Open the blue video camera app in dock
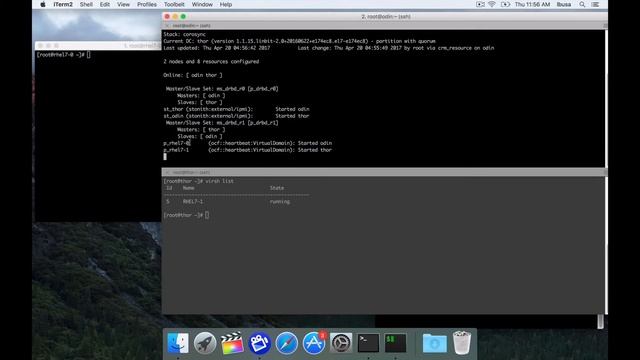The width and height of the screenshot is (640, 360). coord(259,343)
